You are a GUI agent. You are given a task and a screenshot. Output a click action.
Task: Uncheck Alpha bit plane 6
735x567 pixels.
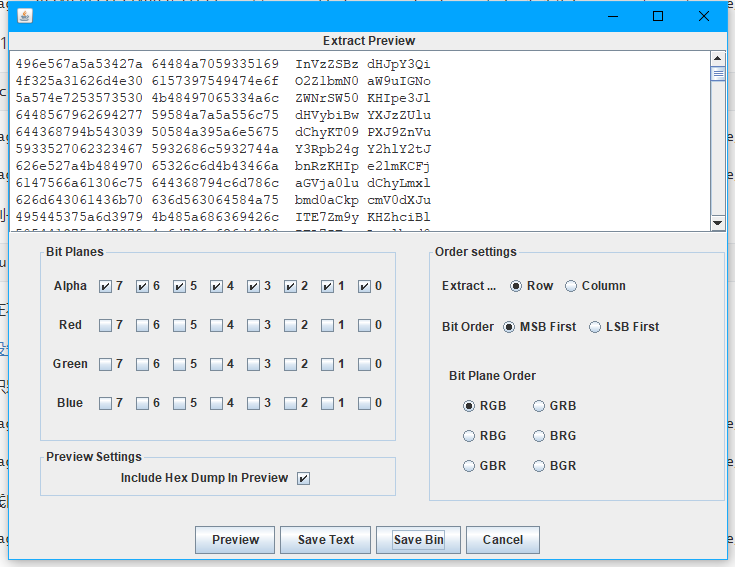(x=142, y=286)
